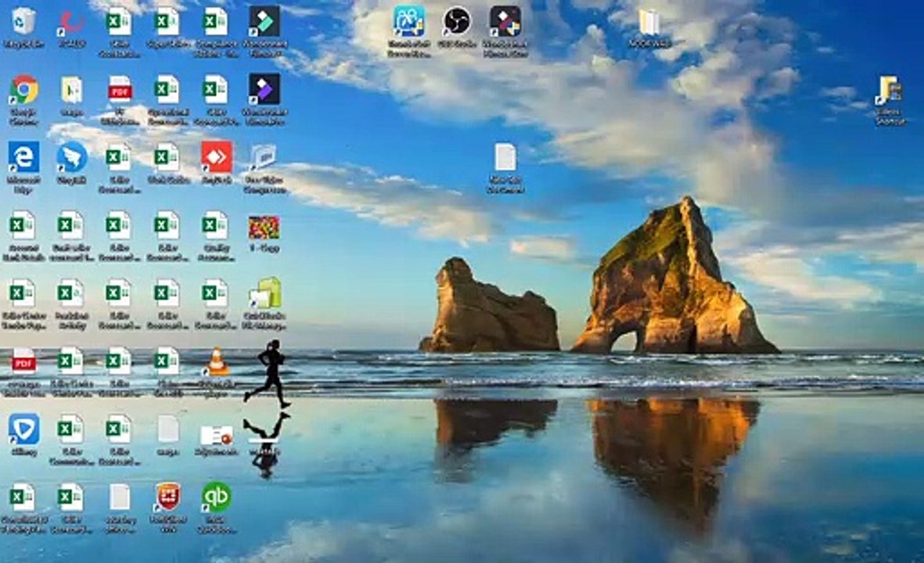The image size is (924, 563).
Task: Open the lone blank file mid-desktop
Action: click(505, 158)
